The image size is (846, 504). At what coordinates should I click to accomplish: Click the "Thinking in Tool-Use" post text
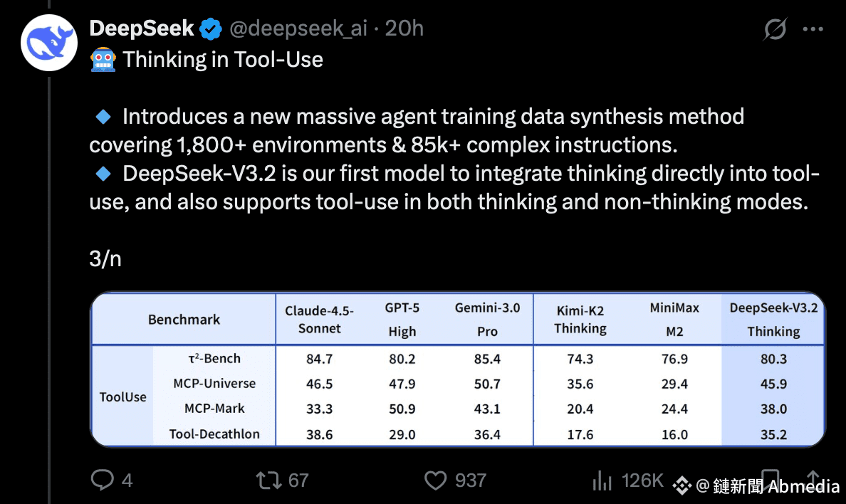[223, 59]
